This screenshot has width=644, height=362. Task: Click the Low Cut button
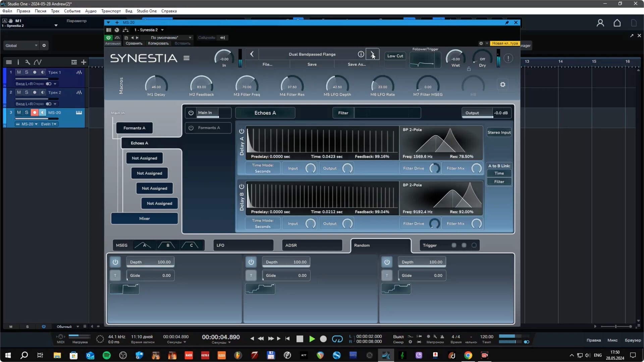point(395,56)
